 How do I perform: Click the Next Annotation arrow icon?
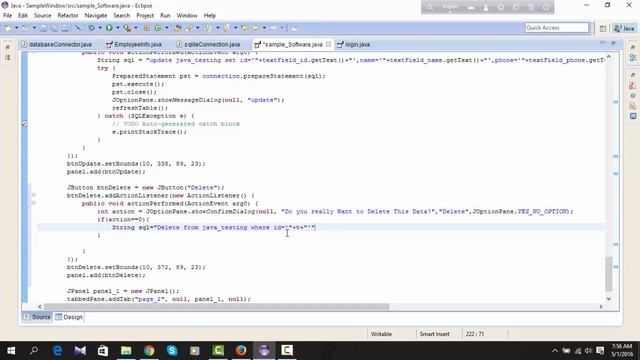point(208,28)
